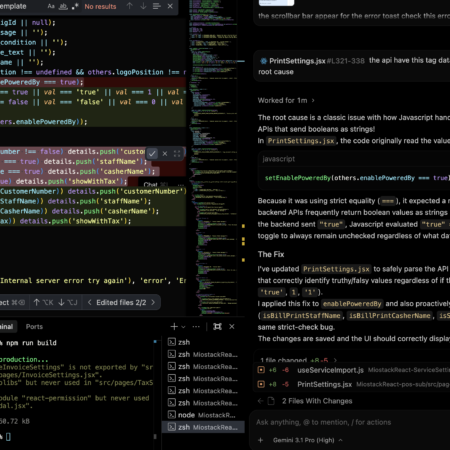This screenshot has height=450, width=450.
Task: Select the first unlabeled zsh terminal
Action: (203, 342)
